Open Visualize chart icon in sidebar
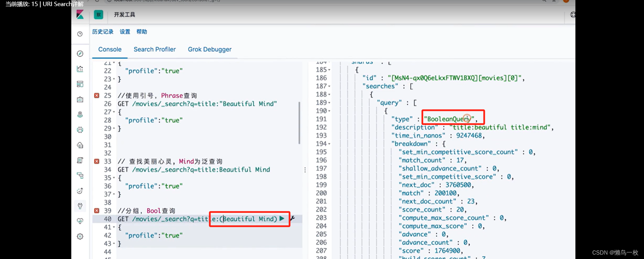This screenshot has height=259, width=644. (x=80, y=69)
